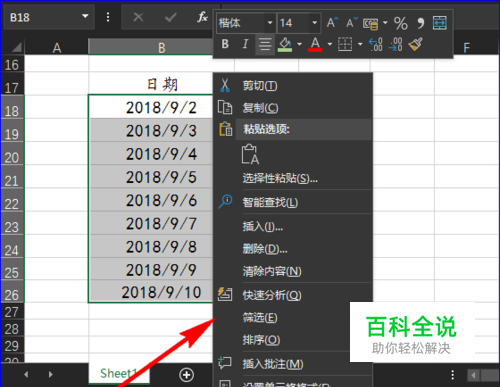Switch to the Sheet1 tab
This screenshot has height=387, width=500.
(119, 373)
